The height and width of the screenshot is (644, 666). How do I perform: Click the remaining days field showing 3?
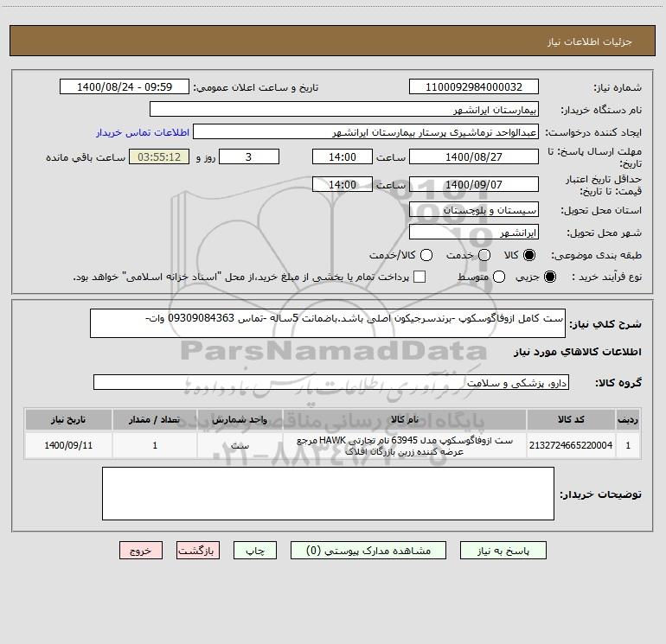point(249,156)
